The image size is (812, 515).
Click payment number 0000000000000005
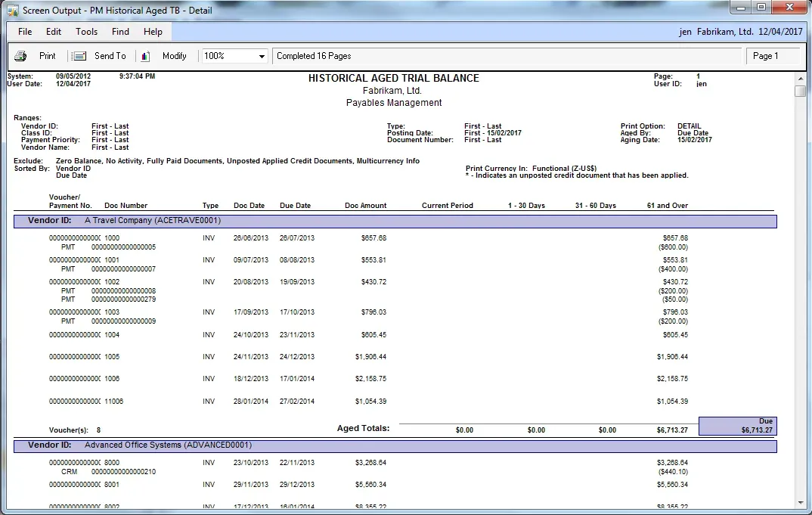[x=123, y=247]
